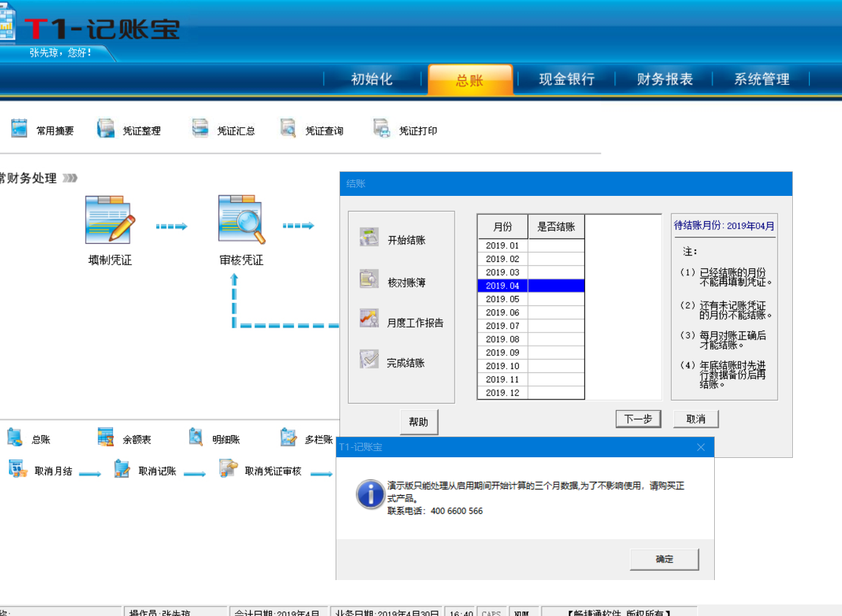Select month row 2019.03

point(531,272)
